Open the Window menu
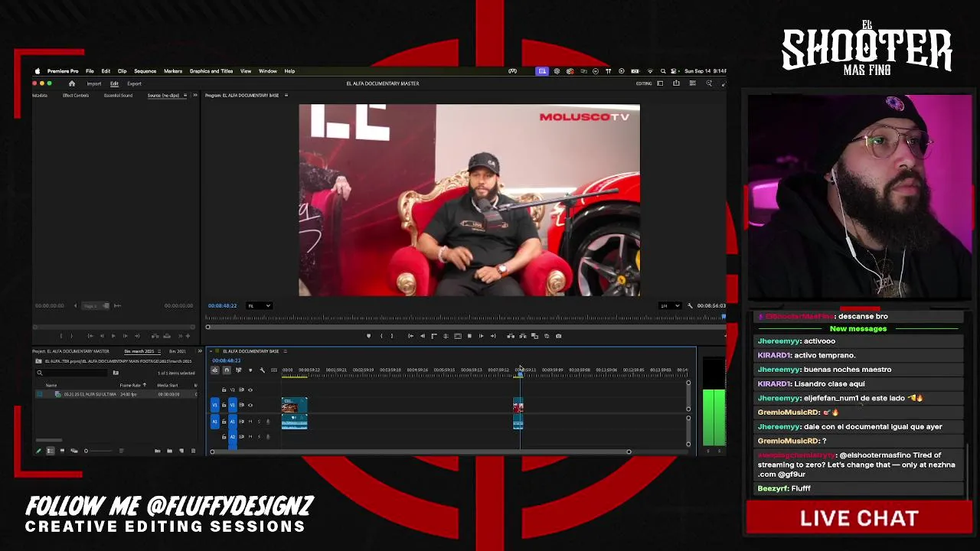Viewport: 980px width, 551px height. pyautogui.click(x=267, y=71)
